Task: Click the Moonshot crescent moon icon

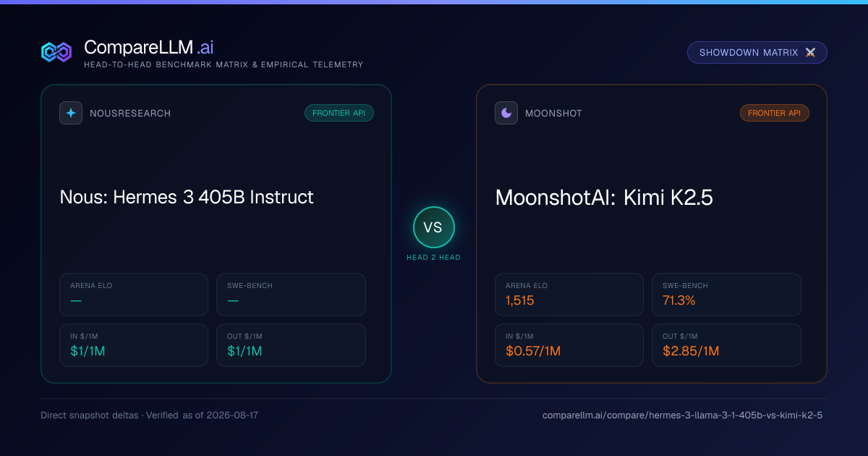Action: click(x=506, y=113)
